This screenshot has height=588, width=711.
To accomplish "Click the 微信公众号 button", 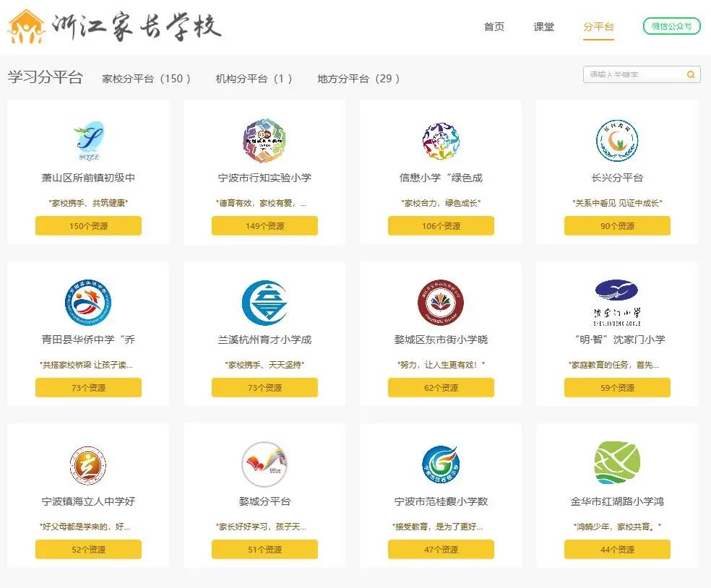I will (672, 26).
